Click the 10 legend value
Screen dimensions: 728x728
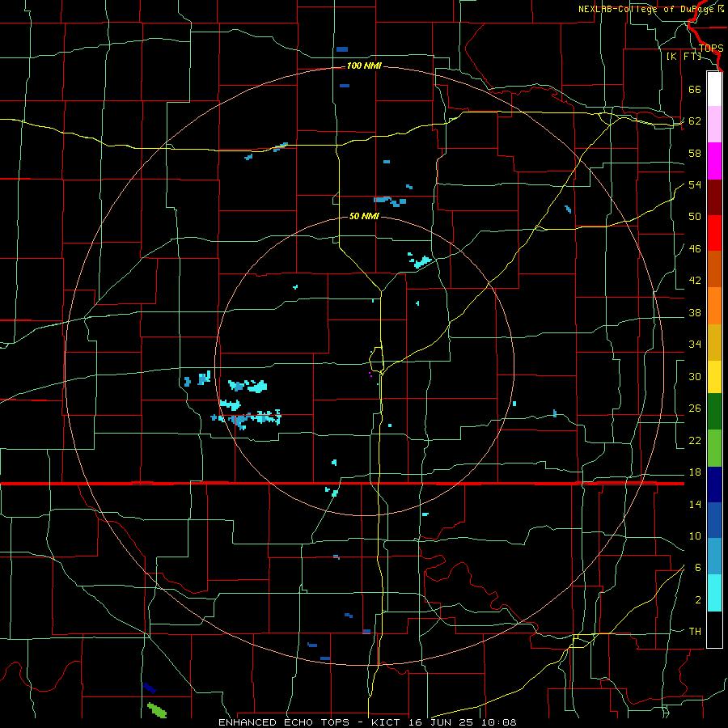click(x=695, y=536)
